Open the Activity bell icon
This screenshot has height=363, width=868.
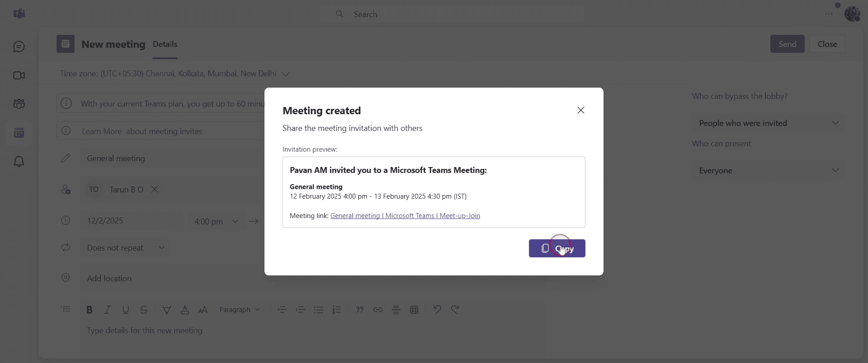(x=19, y=162)
